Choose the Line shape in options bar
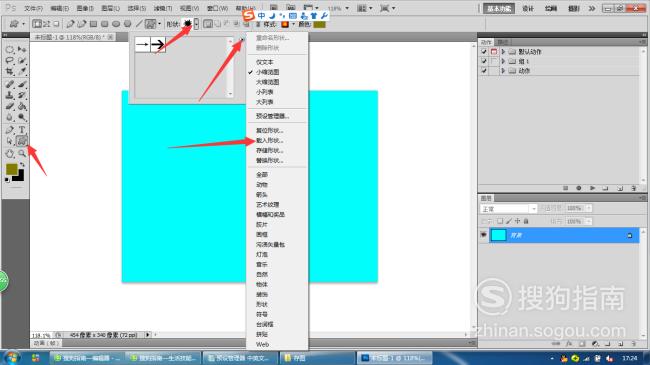Viewport: 650px width, 365px height. (140, 24)
